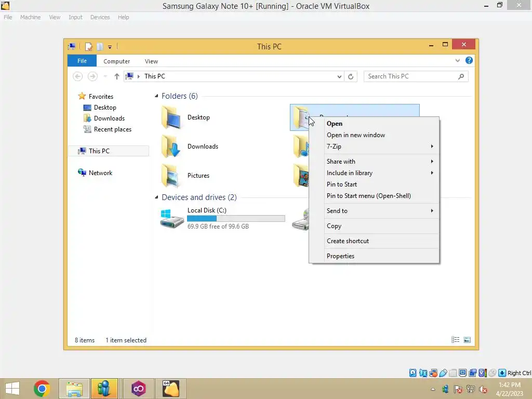Switch to the View ribbon tab
Viewport: 532px width, 399px height.
click(x=151, y=61)
